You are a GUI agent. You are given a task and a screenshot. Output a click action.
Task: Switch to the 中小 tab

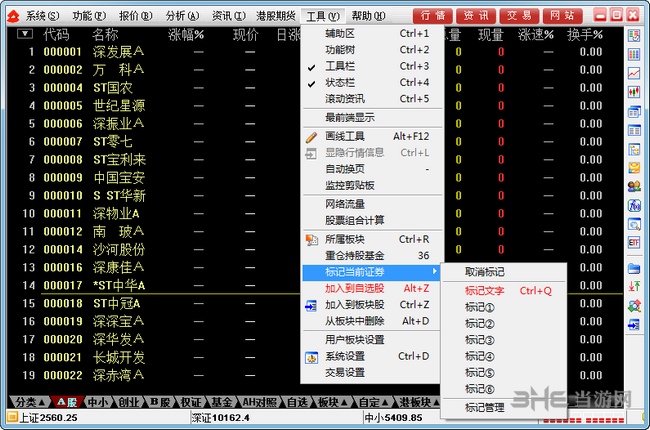pos(97,402)
